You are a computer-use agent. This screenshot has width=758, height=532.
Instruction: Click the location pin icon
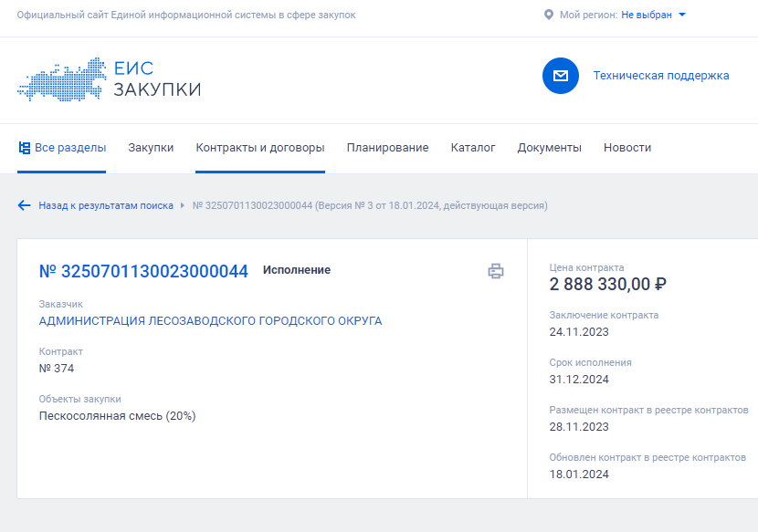pyautogui.click(x=549, y=15)
